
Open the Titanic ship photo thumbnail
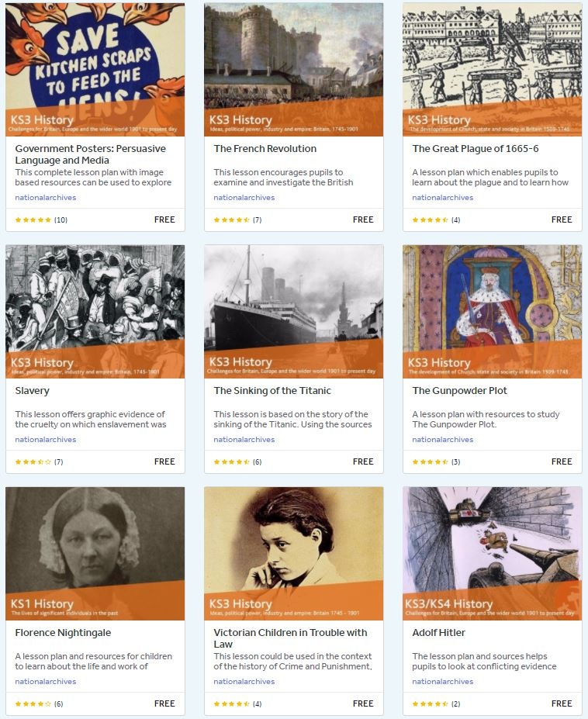pyautogui.click(x=293, y=312)
